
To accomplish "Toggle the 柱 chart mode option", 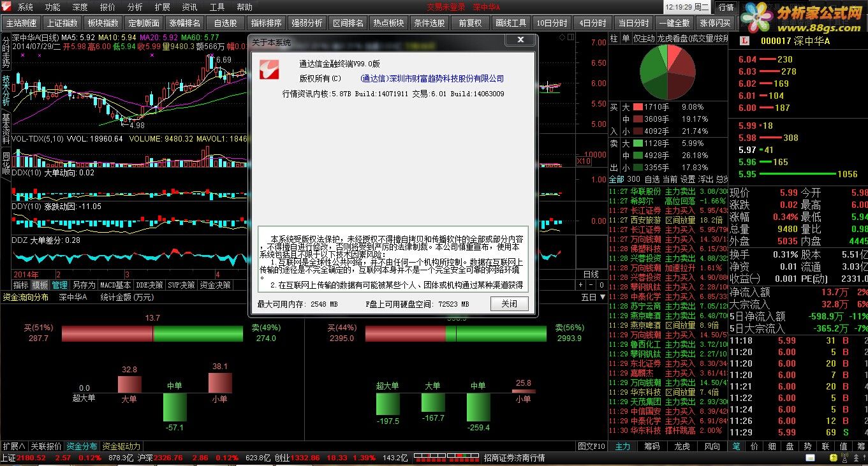I will 614,38.
